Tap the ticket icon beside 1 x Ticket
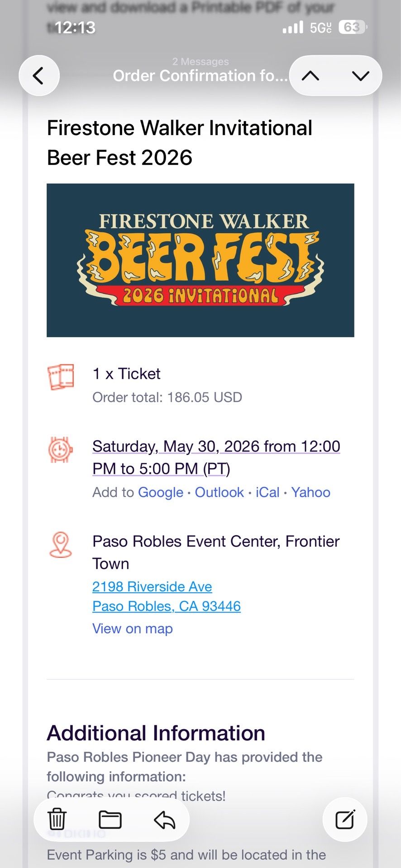 pos(61,377)
